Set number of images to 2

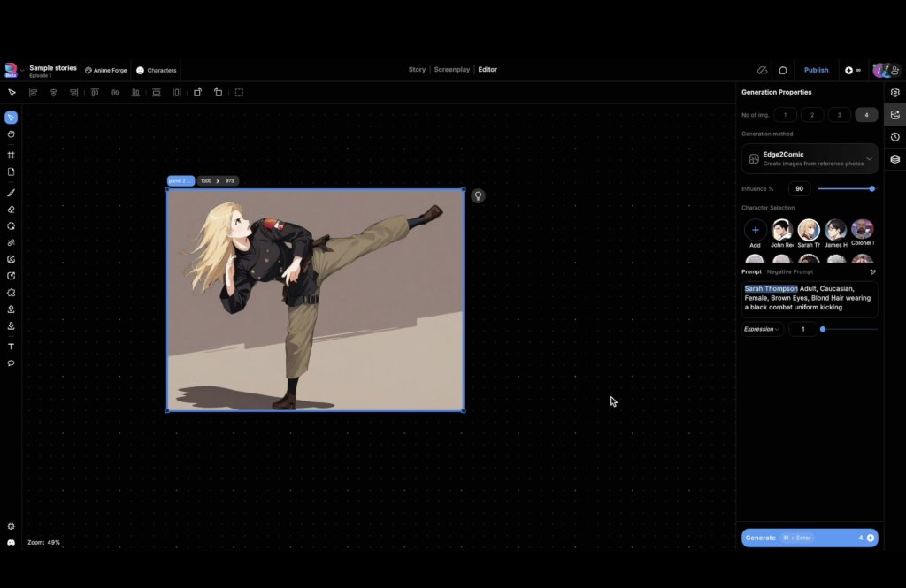pos(812,115)
